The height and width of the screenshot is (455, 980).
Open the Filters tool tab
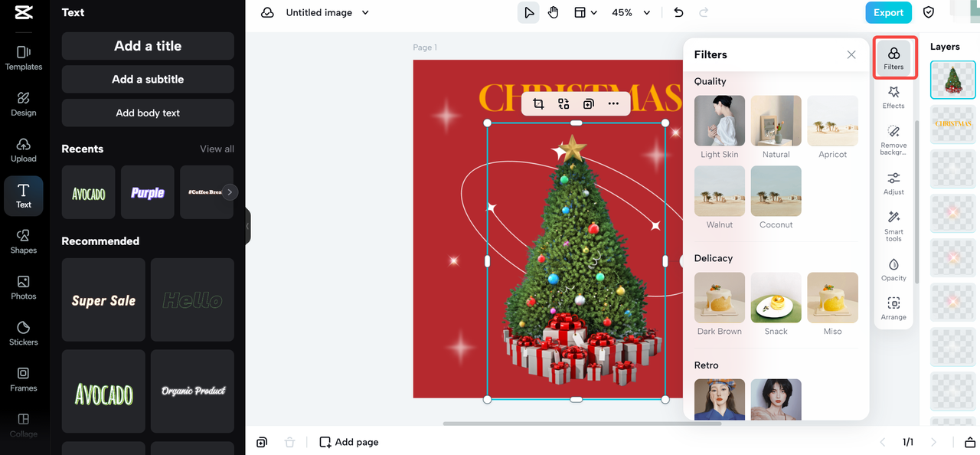pos(893,58)
